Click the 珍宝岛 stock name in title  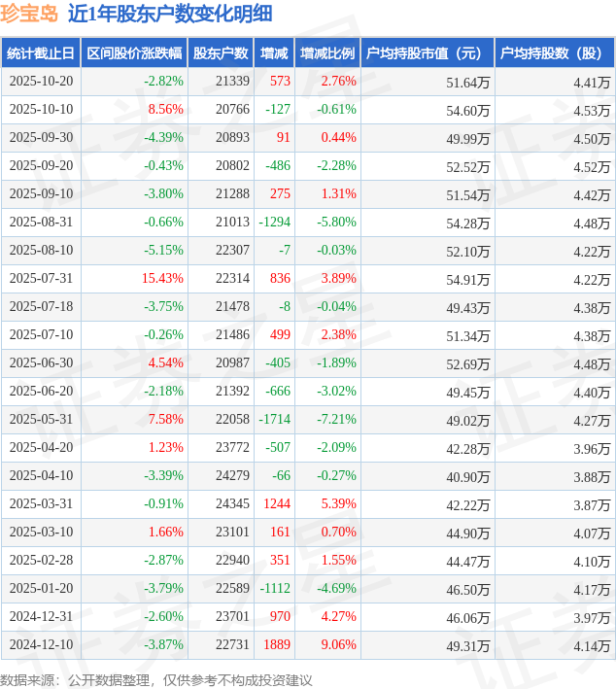pyautogui.click(x=29, y=14)
